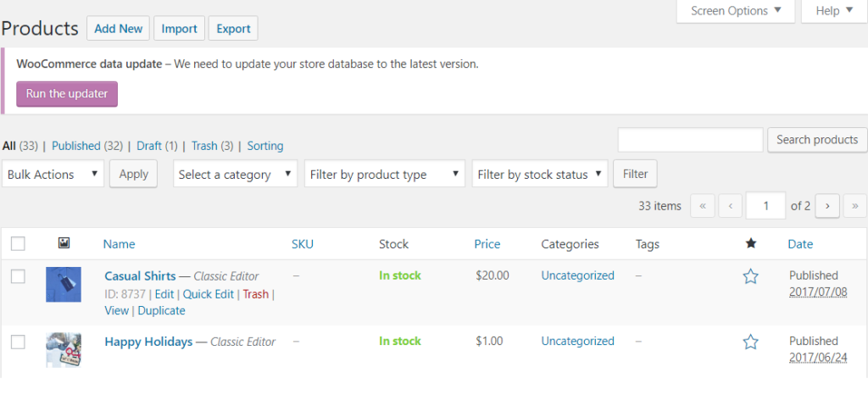Jump to last page arrow
The image size is (868, 395).
[854, 205]
